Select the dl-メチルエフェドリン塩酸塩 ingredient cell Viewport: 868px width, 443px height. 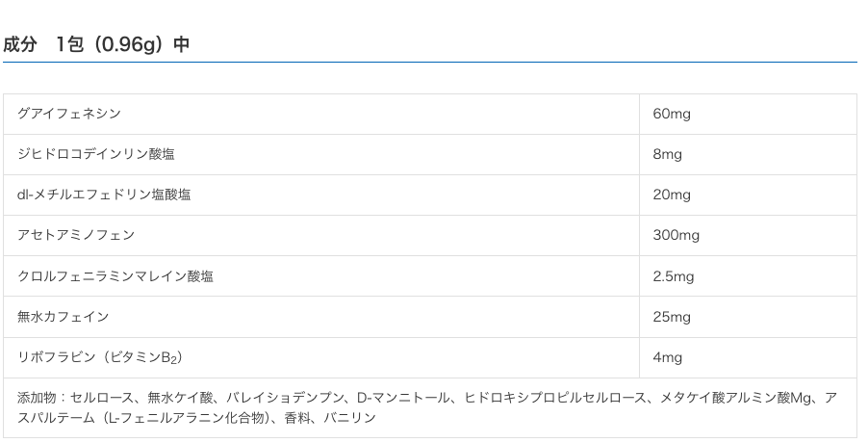point(104,195)
